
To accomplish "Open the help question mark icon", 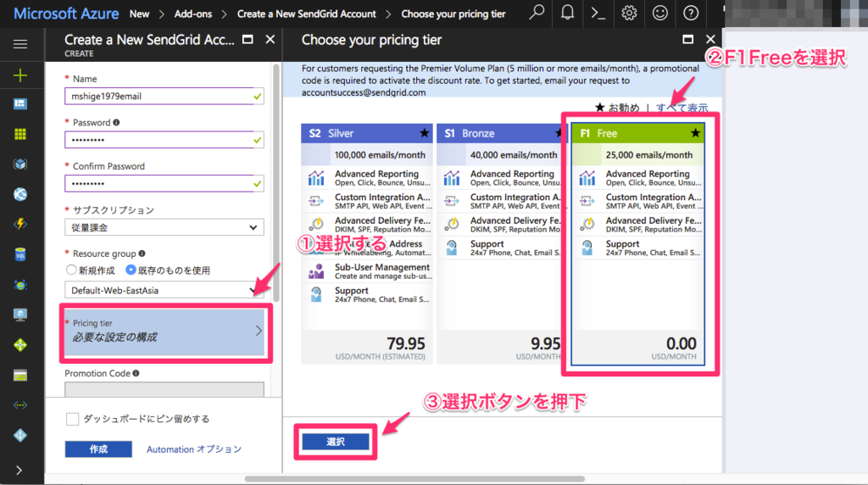I will click(x=691, y=13).
